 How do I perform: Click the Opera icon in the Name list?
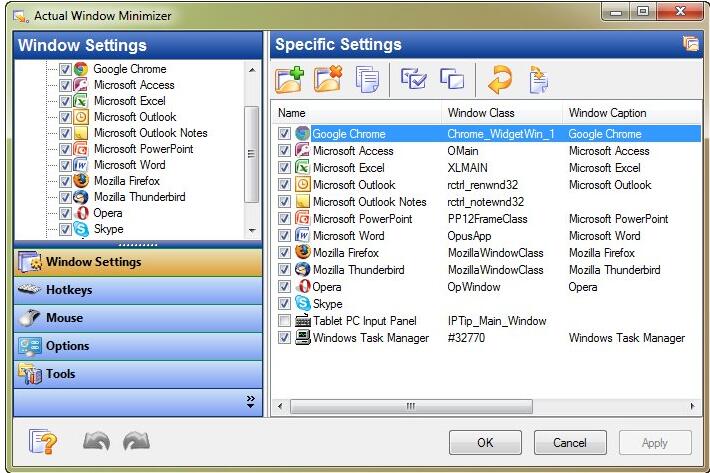(x=304, y=287)
